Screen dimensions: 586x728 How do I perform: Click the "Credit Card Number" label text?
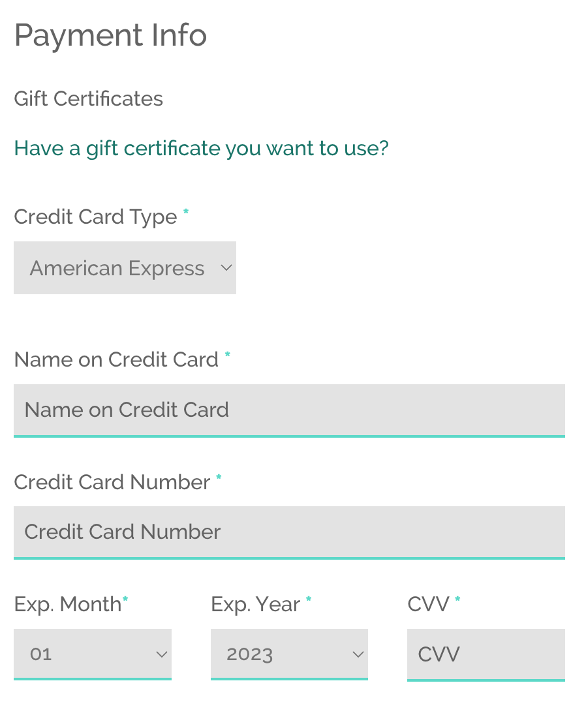click(112, 482)
